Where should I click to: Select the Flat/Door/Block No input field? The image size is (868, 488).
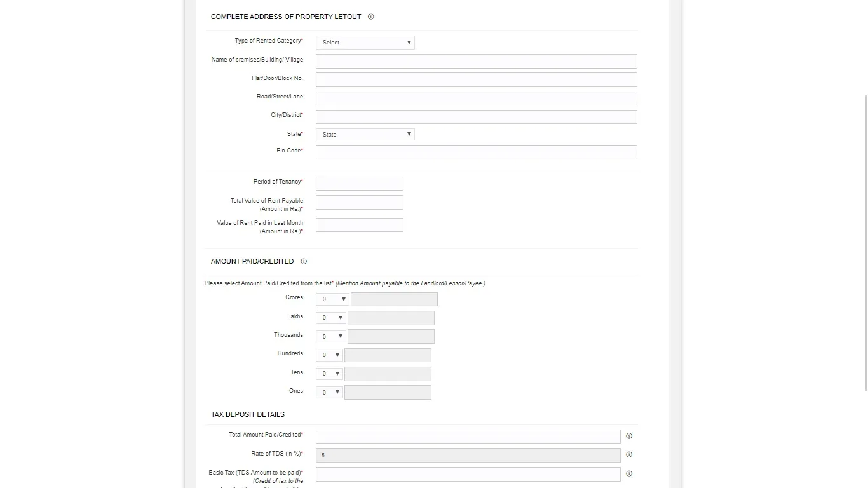pos(476,79)
